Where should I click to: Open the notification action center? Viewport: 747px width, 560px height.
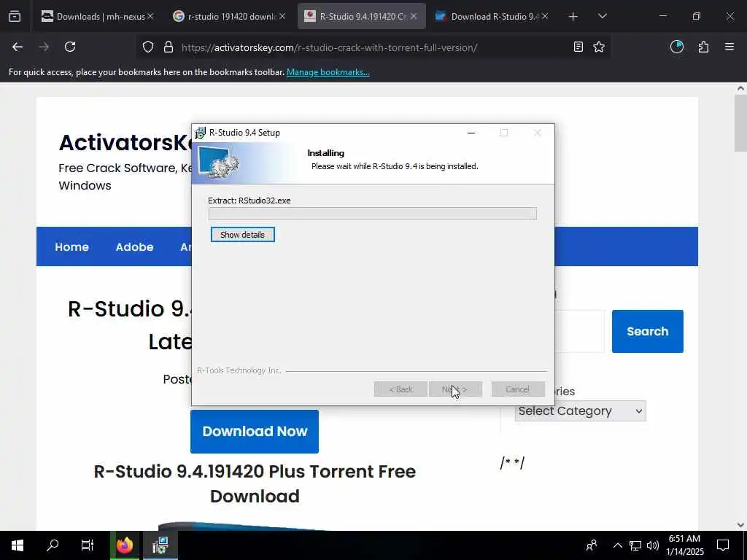pos(723,545)
